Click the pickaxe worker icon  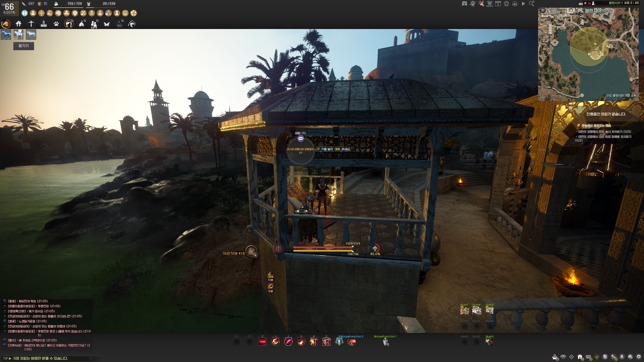click(31, 24)
